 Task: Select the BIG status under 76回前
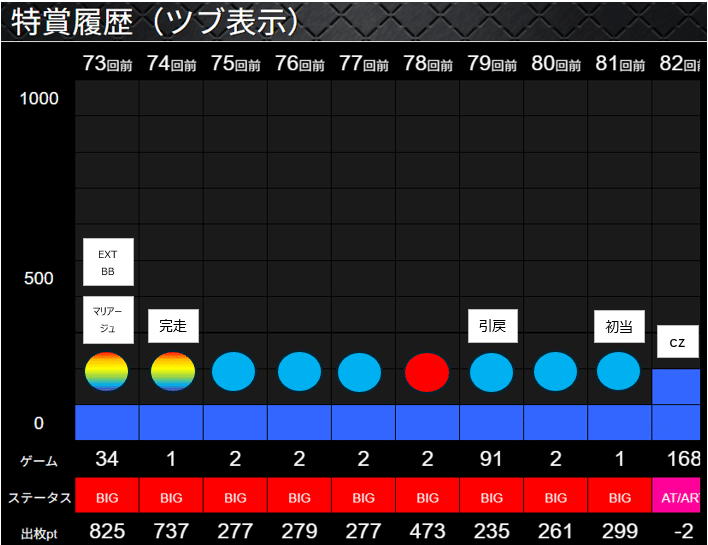coord(299,495)
